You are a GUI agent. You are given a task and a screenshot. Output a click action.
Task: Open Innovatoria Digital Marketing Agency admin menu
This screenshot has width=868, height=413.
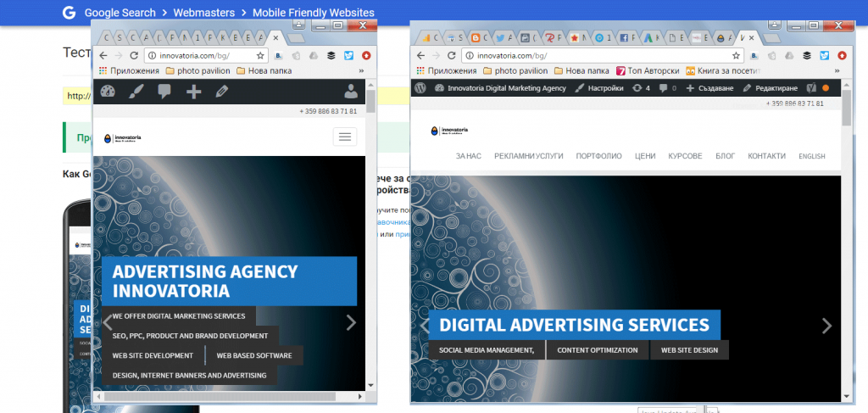click(x=500, y=88)
